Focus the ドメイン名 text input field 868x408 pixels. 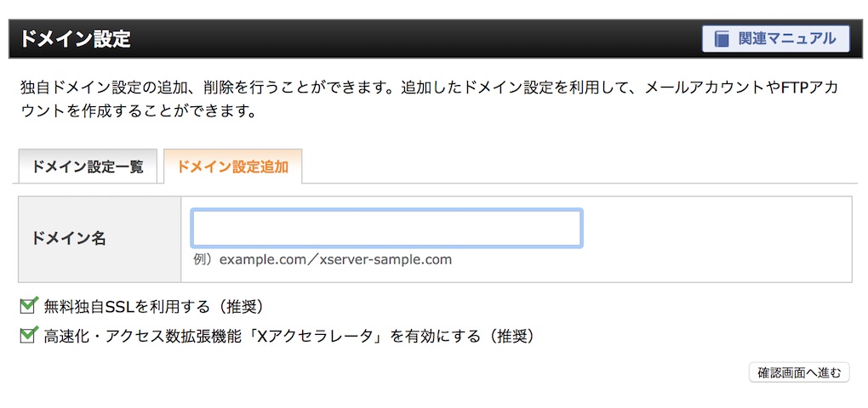(386, 228)
